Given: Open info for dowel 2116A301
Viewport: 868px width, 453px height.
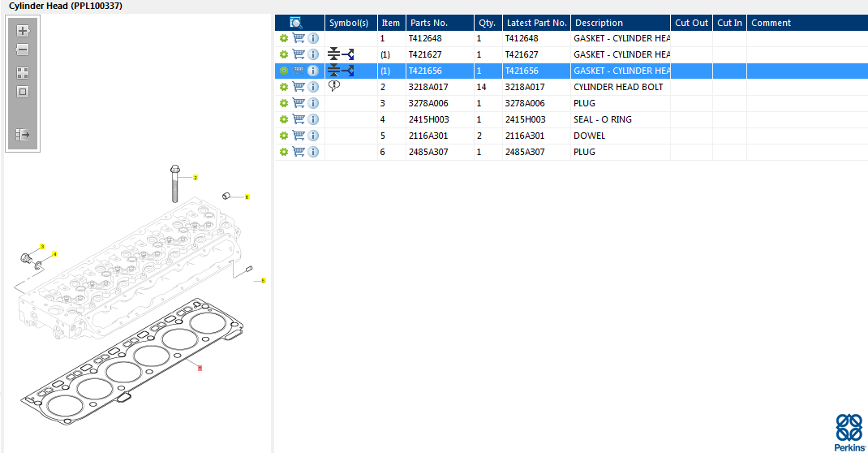Looking at the screenshot, I should click(313, 135).
